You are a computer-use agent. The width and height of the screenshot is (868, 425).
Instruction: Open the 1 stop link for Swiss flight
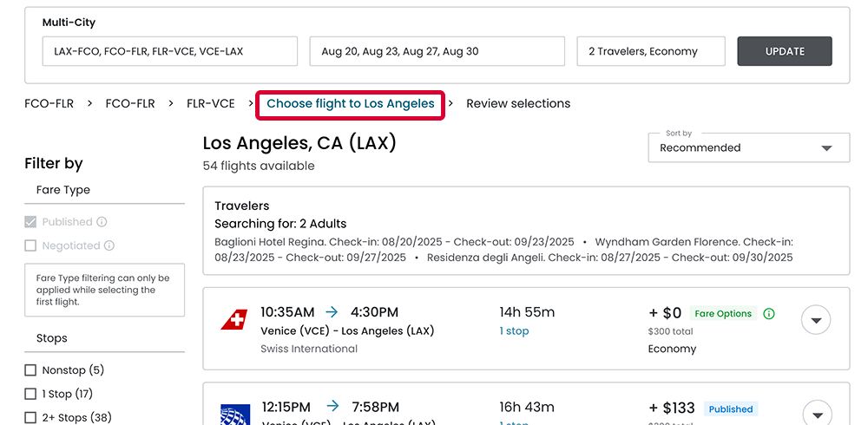pyautogui.click(x=515, y=331)
